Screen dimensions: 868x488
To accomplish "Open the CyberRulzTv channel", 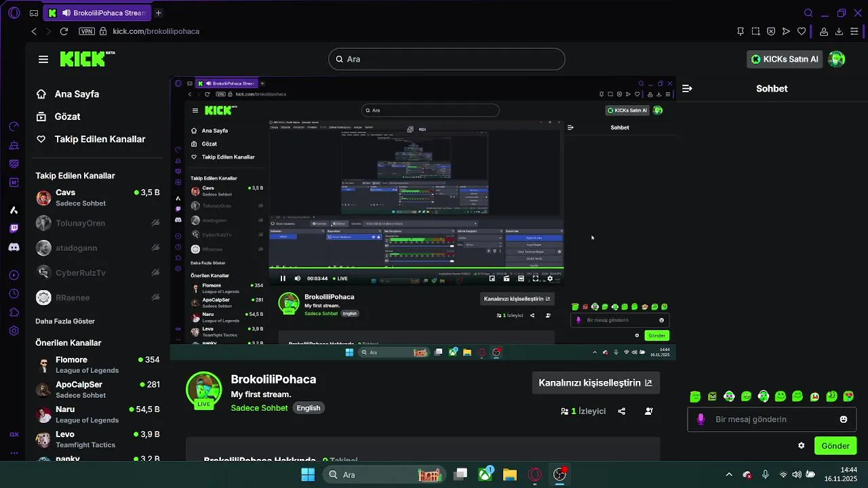I will pos(98,272).
